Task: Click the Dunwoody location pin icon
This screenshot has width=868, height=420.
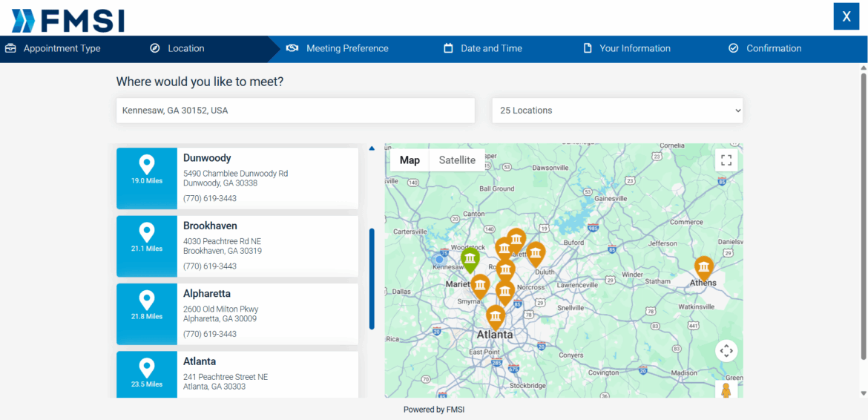Action: point(147,164)
